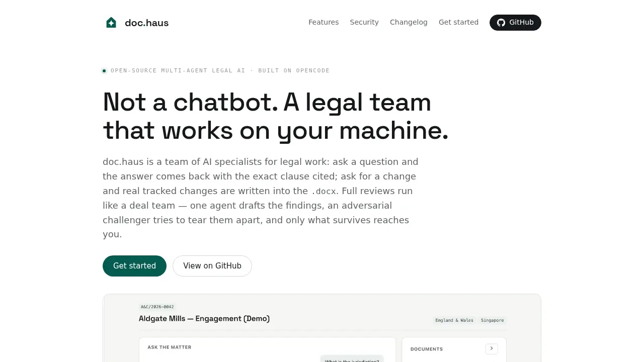The image size is (644, 362).
Task: Click the GitHub button in header
Action: click(x=515, y=23)
